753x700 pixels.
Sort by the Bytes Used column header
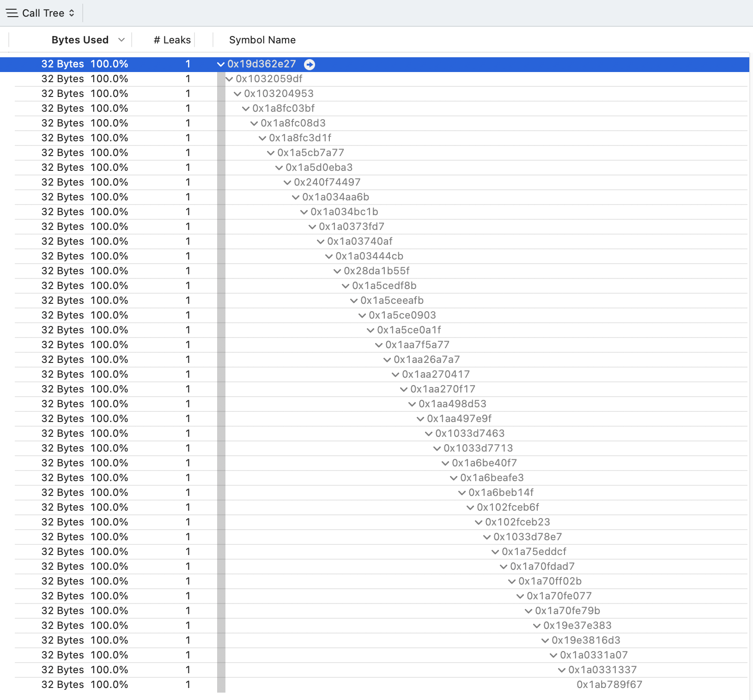[80, 40]
